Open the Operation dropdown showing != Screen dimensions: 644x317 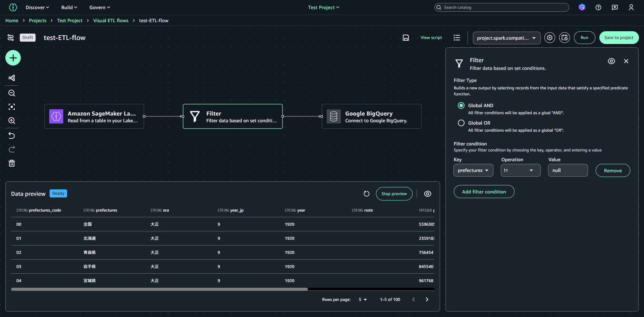click(x=521, y=170)
